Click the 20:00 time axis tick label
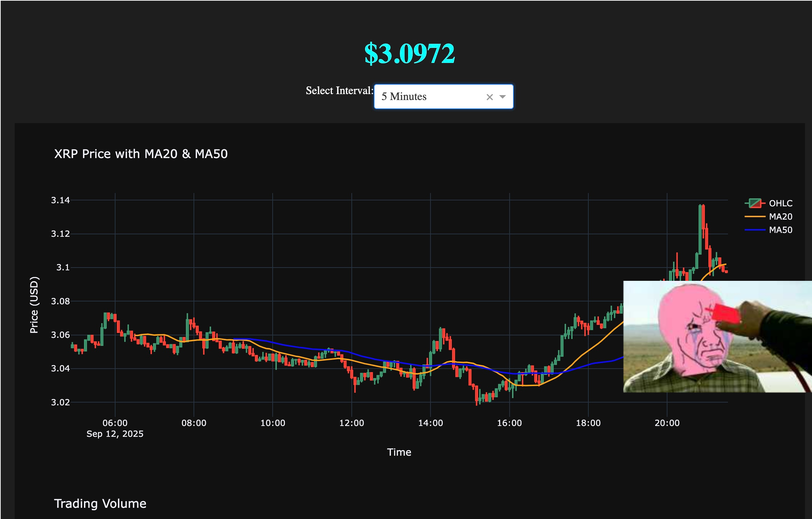The height and width of the screenshot is (519, 812). pyautogui.click(x=667, y=423)
